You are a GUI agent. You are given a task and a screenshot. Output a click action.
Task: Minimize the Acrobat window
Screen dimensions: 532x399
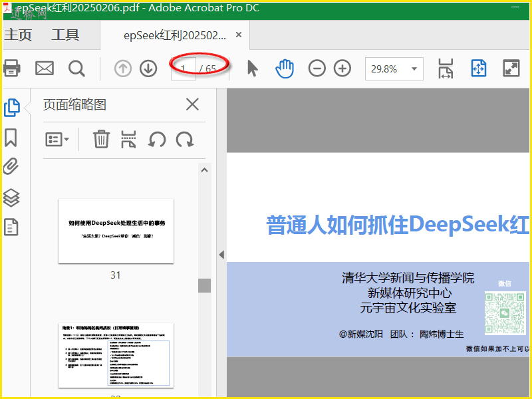[x=515, y=7]
